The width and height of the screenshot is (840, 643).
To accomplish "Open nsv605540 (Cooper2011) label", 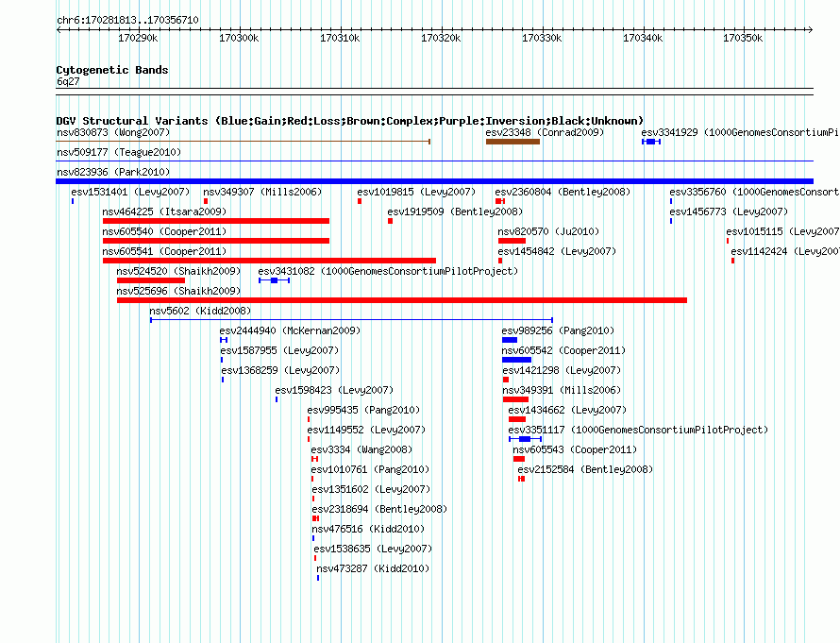I will (164, 231).
